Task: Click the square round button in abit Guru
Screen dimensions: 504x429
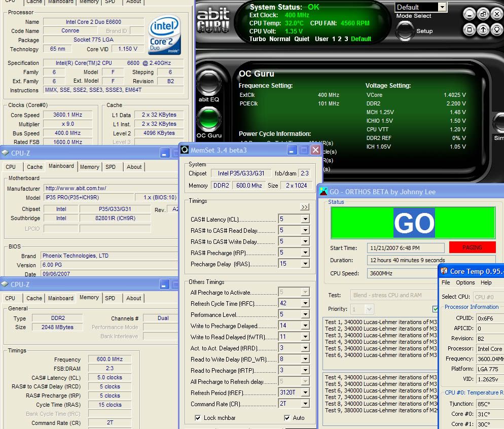Action: tap(470, 29)
